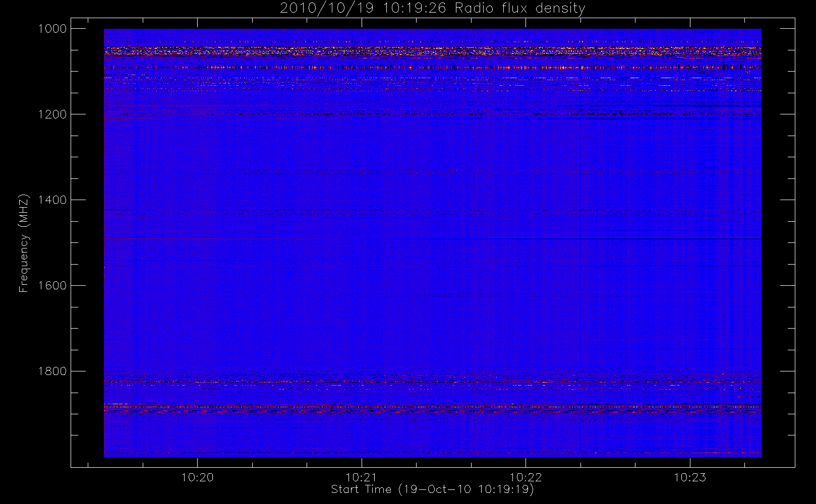The width and height of the screenshot is (816, 504).
Task: Click the 'Frequency (MHZ)' axis label
Action: tap(24, 243)
